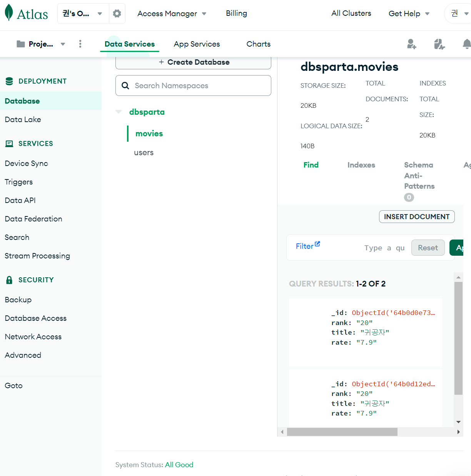
Task: Open Database in the sidebar
Action: (51, 101)
